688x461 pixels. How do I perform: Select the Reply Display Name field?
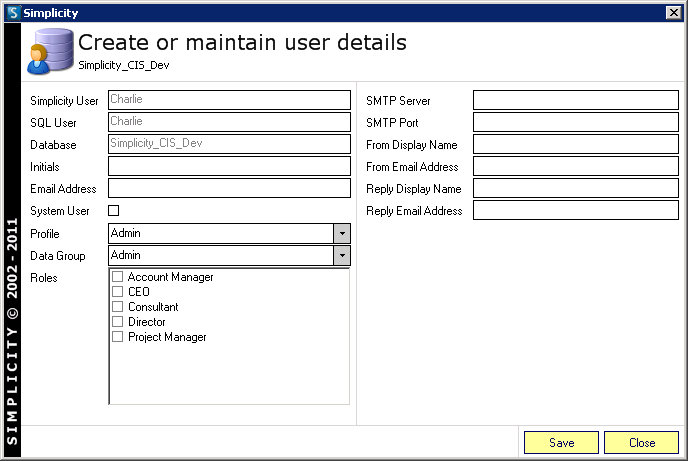pos(576,188)
